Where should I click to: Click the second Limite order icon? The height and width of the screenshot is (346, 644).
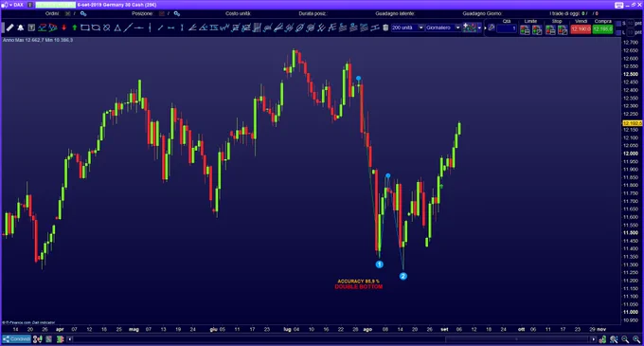(537, 29)
